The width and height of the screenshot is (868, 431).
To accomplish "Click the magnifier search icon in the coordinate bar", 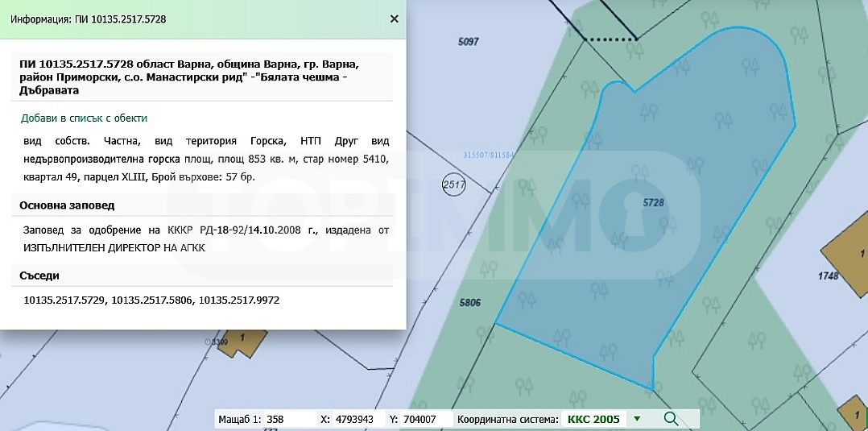I will (671, 419).
